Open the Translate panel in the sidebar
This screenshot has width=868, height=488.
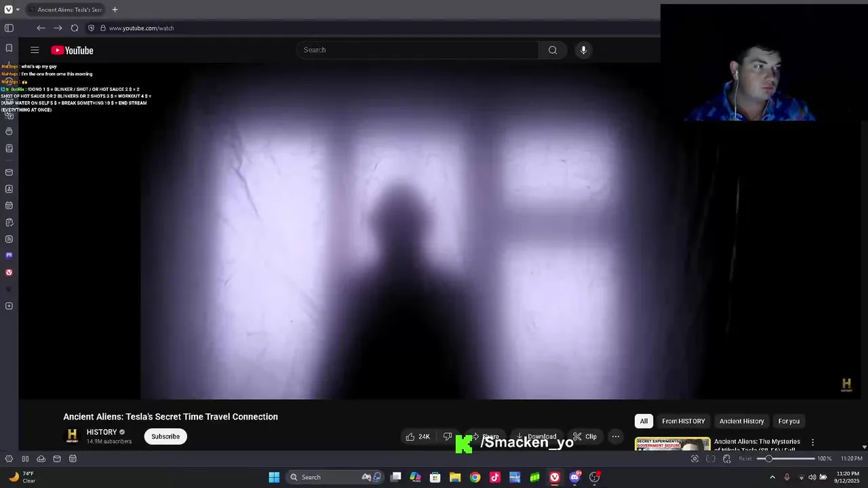(x=9, y=115)
